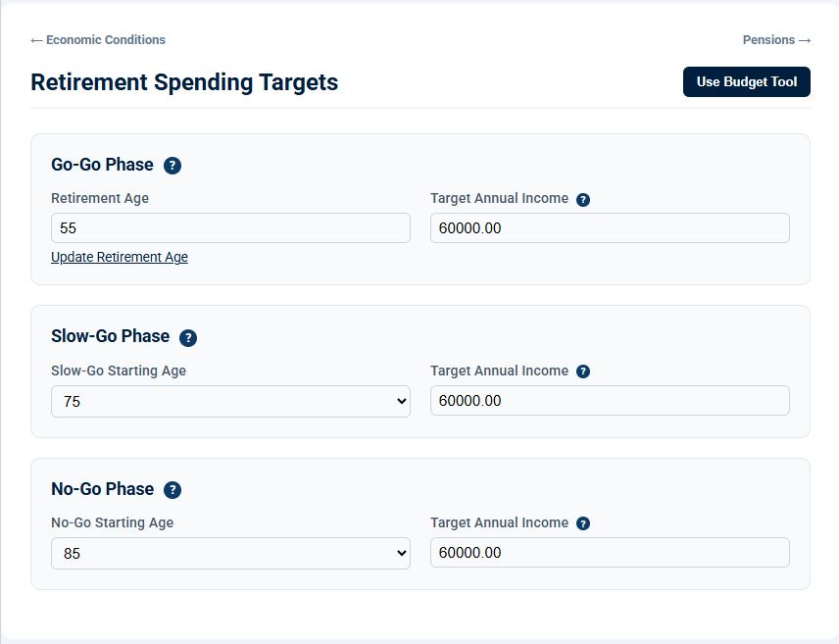The image size is (839, 644).
Task: Show help for No-Go Target Annual Income
Action: point(583,523)
